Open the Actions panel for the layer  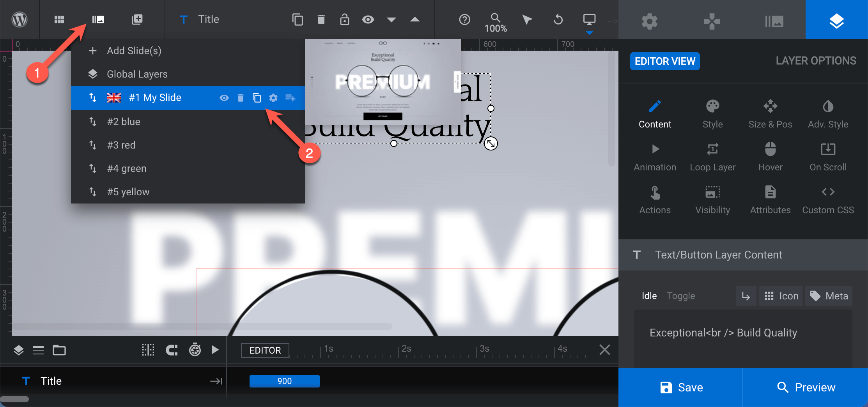(x=655, y=198)
